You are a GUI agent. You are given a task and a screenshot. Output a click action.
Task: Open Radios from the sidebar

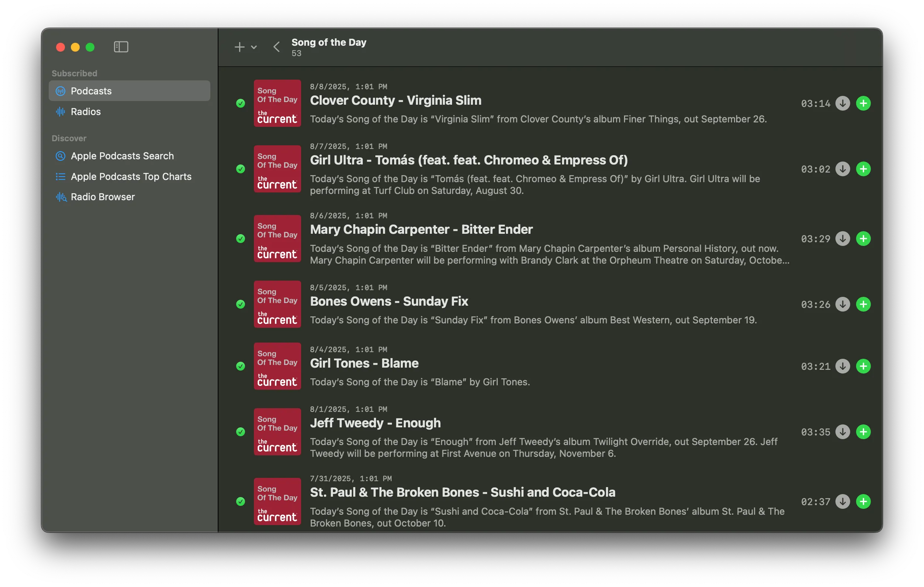[86, 112]
